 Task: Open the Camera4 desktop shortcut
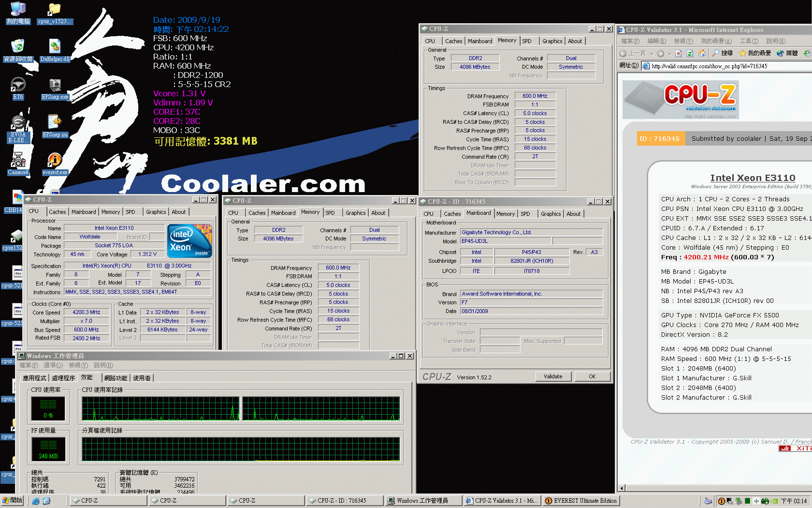pyautogui.click(x=18, y=164)
